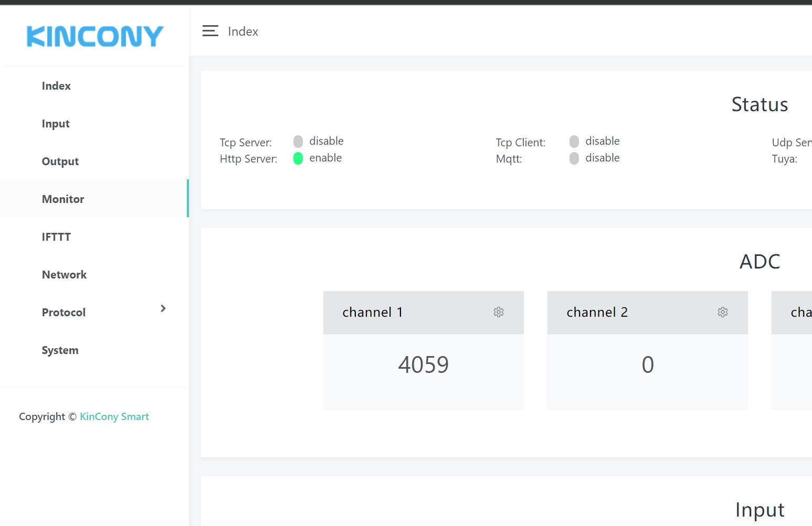Open channel 1 settings gear

498,312
